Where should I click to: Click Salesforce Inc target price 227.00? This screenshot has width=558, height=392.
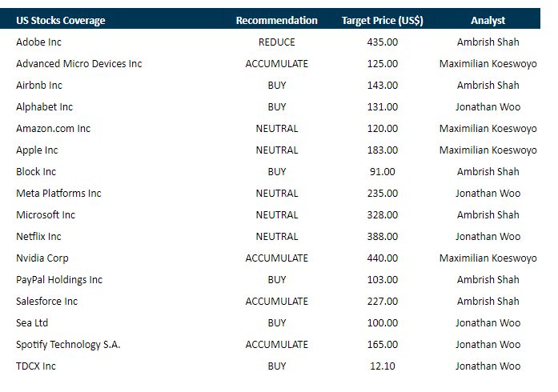382,301
